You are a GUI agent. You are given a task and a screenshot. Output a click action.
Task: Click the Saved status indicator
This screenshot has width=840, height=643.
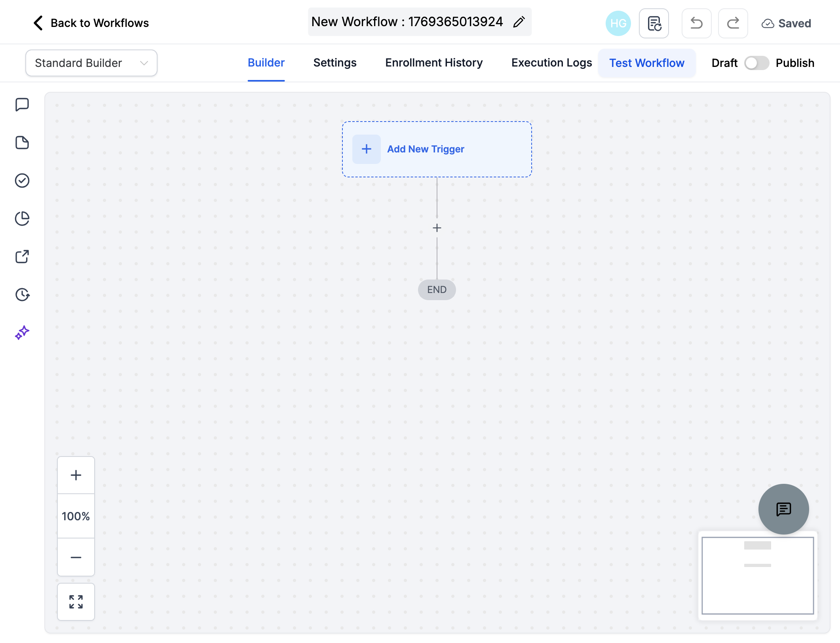click(786, 23)
